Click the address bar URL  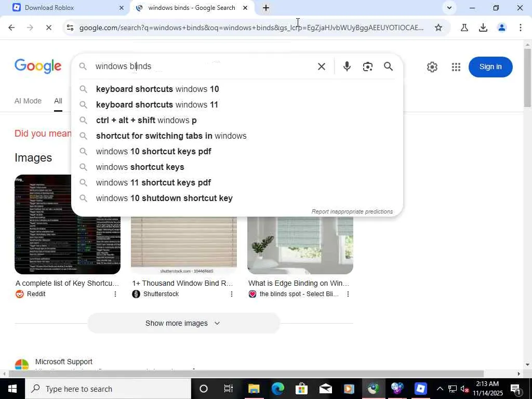coord(251,28)
